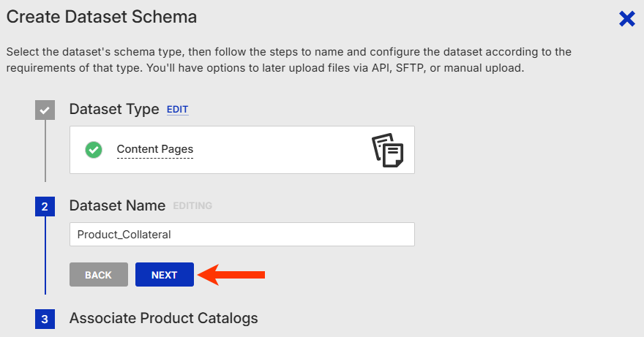Click the step 2 number badge
The image size is (644, 337).
45,207
